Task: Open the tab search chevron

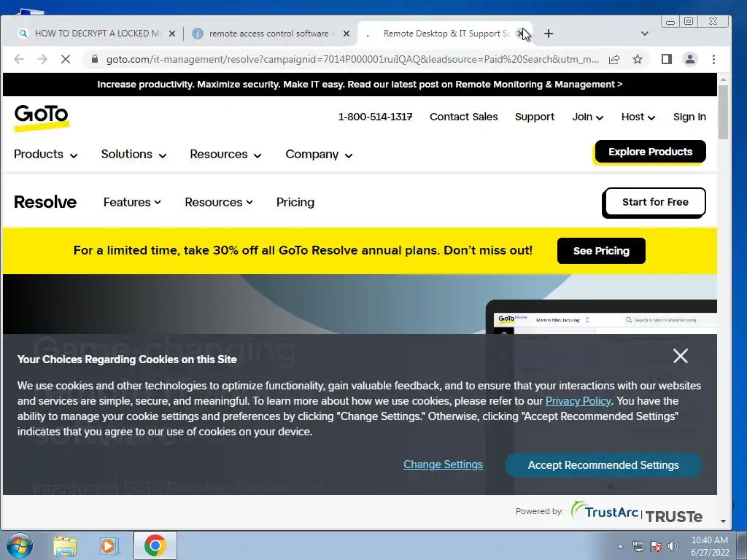Action: point(645,34)
